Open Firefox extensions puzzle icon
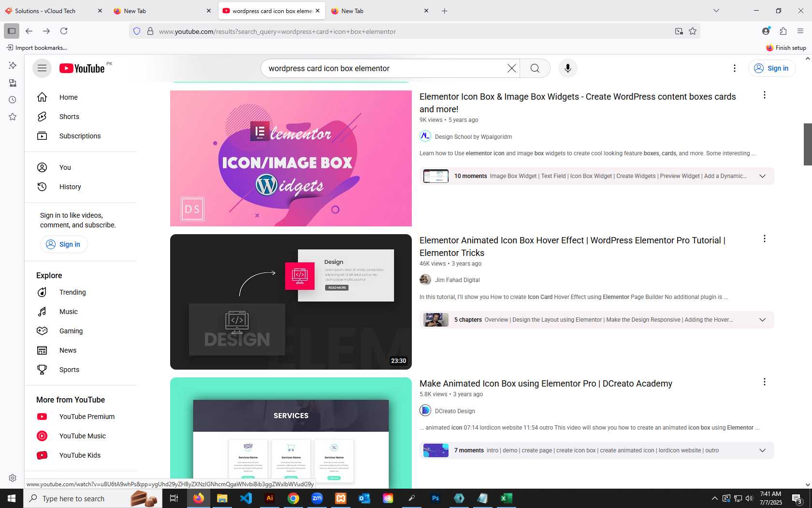This screenshot has height=508, width=812. 783,31
